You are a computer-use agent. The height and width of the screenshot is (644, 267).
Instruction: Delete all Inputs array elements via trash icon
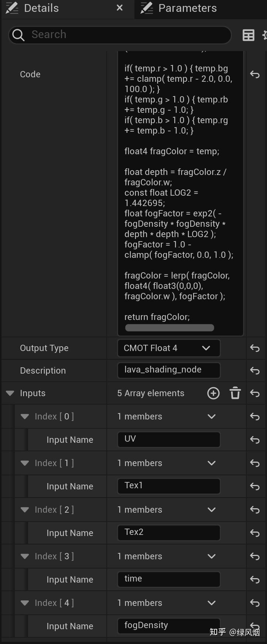coord(235,393)
